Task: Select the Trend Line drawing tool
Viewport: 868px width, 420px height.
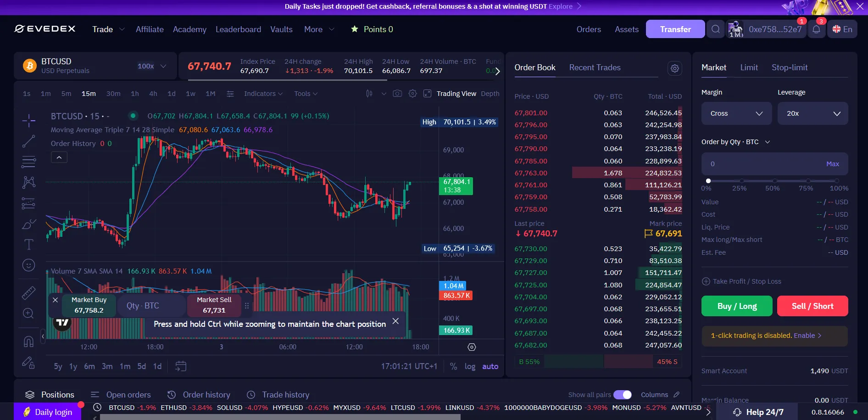Action: coord(28,141)
